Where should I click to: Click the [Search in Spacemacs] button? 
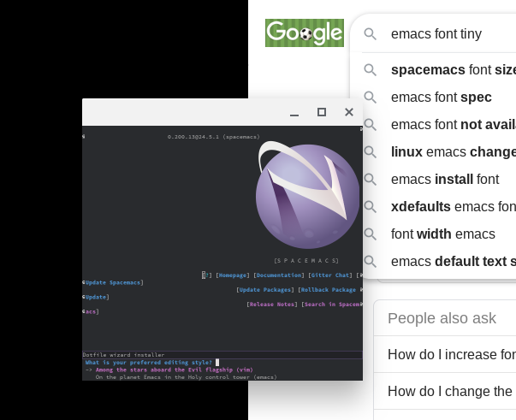tap(332, 305)
